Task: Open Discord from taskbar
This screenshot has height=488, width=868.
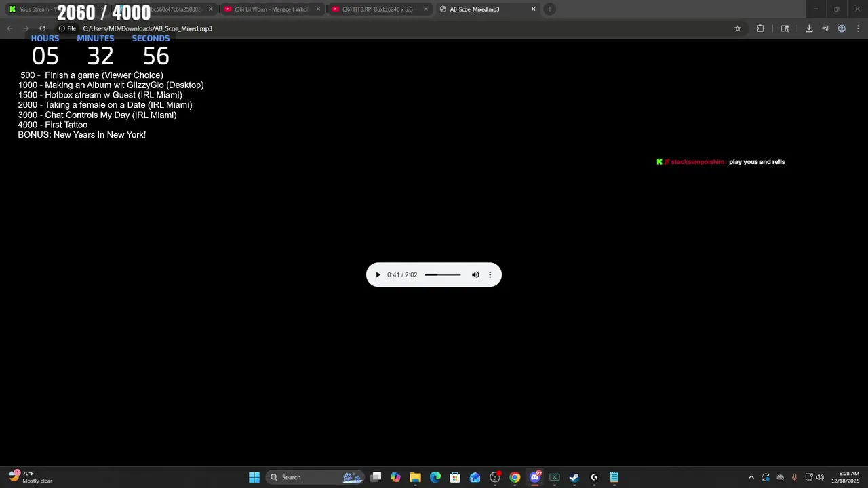Action: coord(534,477)
